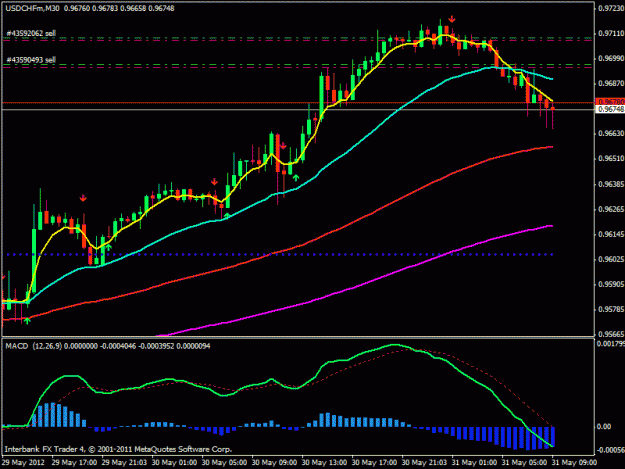Click the 29 May 17:00 time label
Screen dimensions: 625x469
click(x=74, y=463)
